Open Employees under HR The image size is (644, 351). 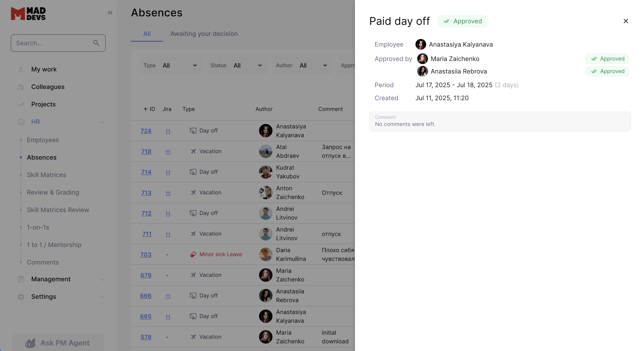pos(43,140)
